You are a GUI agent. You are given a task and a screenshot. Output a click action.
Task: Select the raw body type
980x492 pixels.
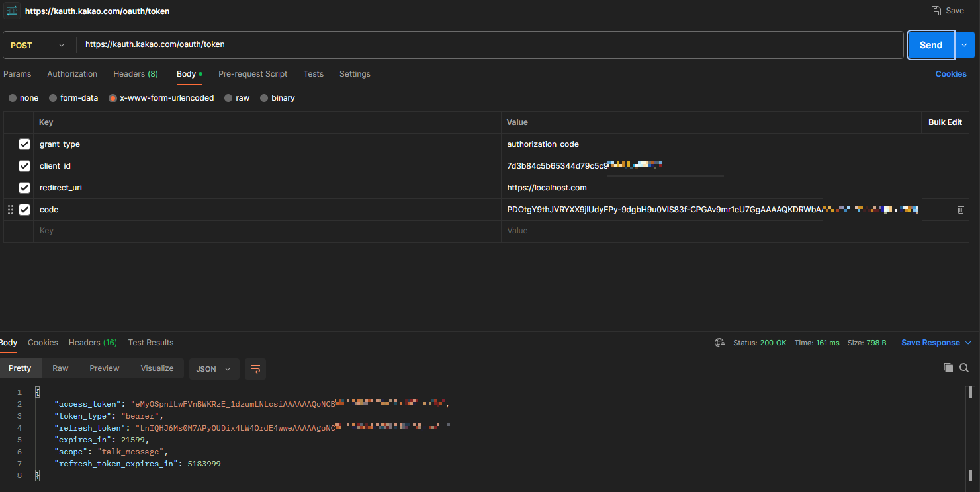pyautogui.click(x=228, y=98)
